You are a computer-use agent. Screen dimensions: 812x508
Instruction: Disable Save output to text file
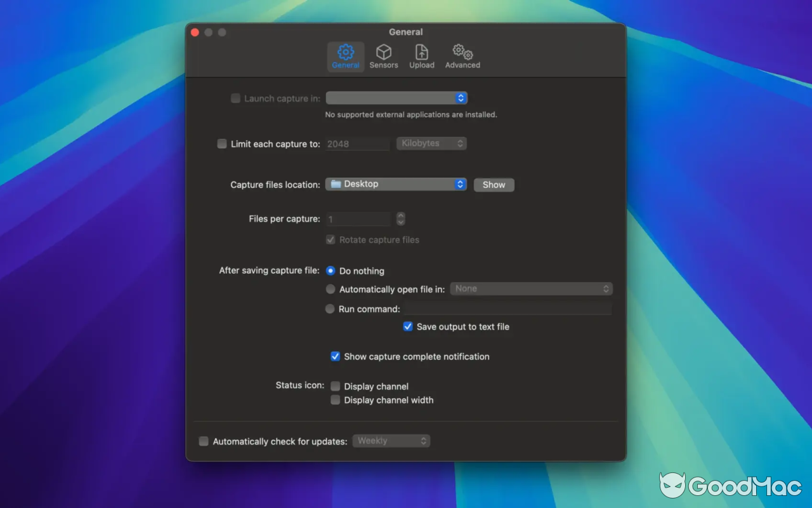408,326
